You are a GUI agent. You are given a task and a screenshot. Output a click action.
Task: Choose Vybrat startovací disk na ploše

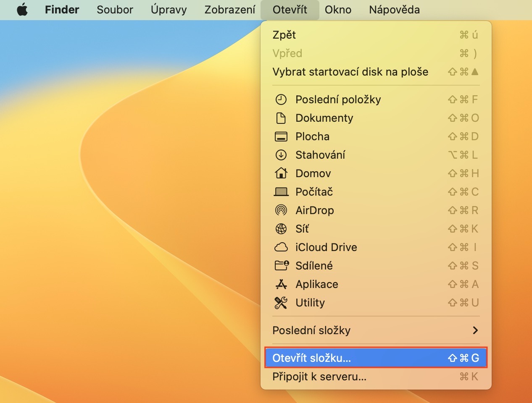pyautogui.click(x=350, y=72)
